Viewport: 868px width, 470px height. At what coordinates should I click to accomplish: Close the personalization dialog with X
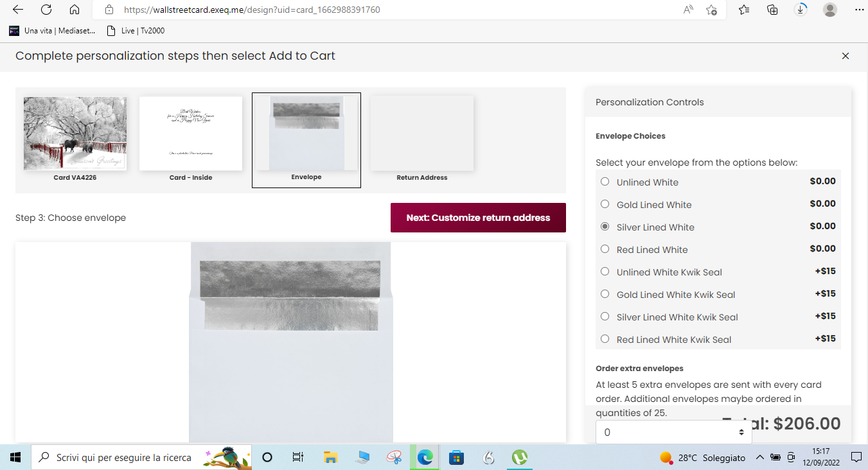845,56
